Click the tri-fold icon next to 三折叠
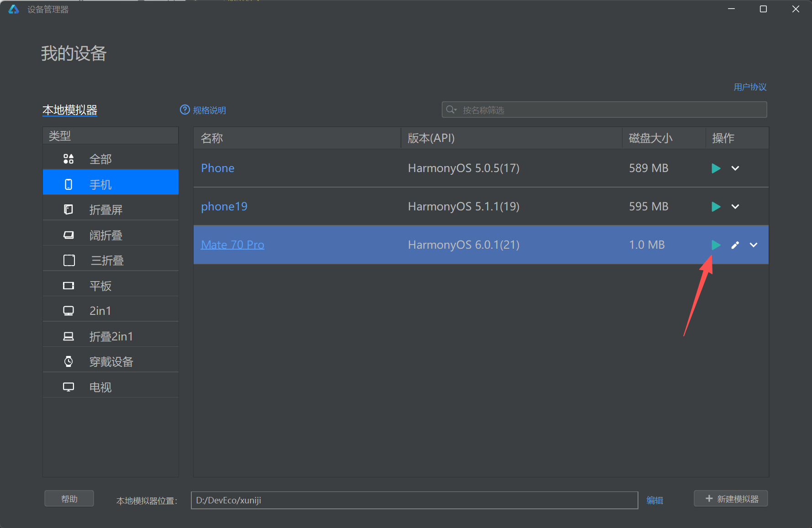The image size is (812, 528). point(69,260)
